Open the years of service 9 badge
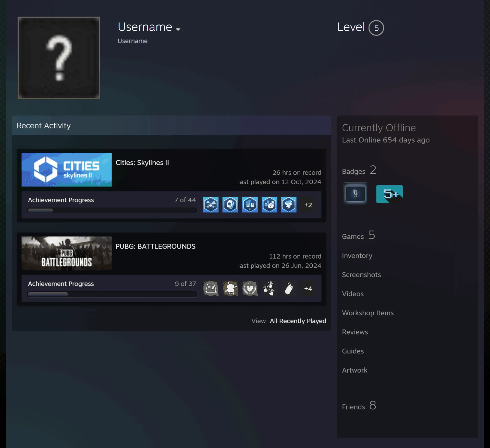Screen dimensions: 490x448 click(355, 194)
